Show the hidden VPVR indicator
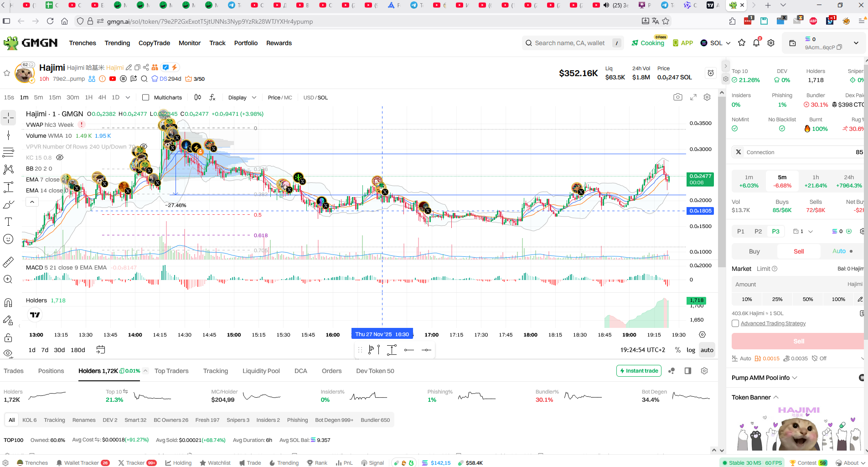 144,146
